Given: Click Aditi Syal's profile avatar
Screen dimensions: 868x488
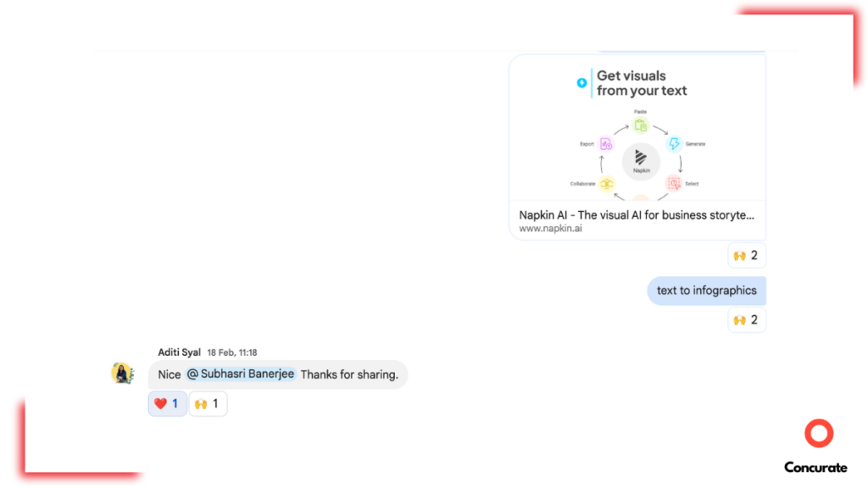Looking at the screenshot, I should 122,371.
